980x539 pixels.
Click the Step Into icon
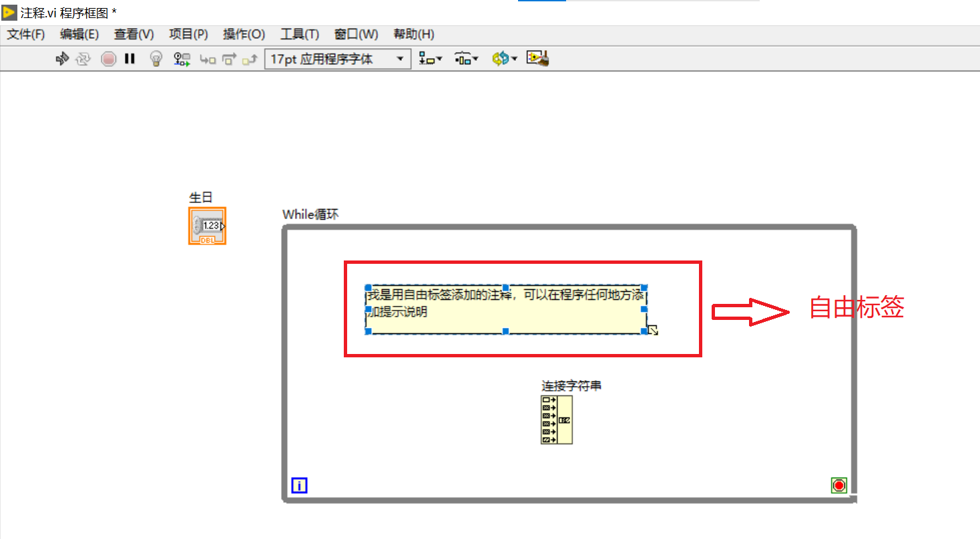(208, 59)
